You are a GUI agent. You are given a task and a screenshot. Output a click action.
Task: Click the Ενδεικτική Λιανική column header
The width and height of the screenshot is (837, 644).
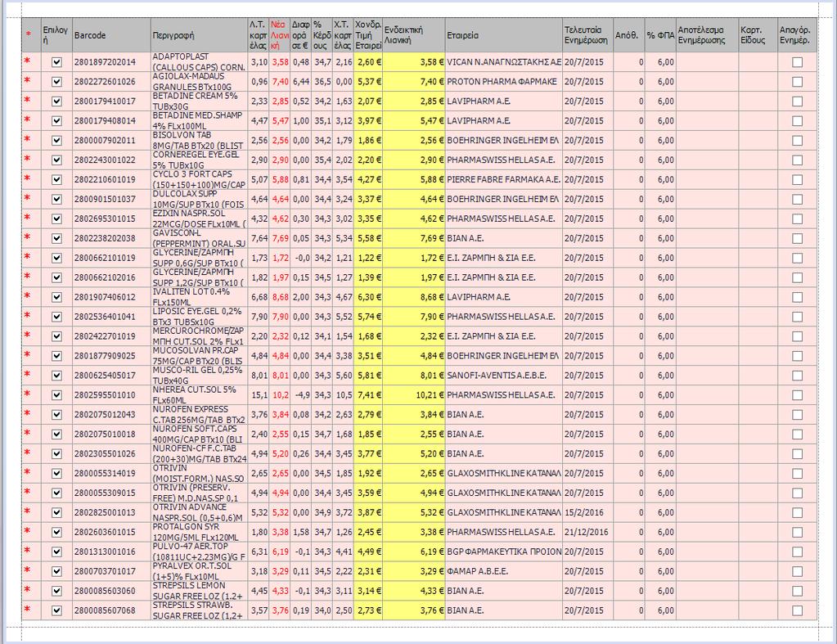pos(414,35)
